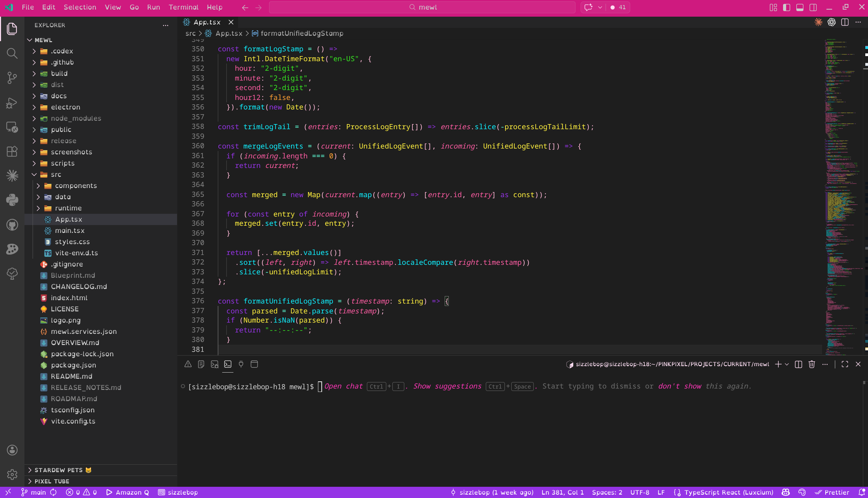Screen dimensions: 868x498
Task: Open GitHub view in activity bar
Action: 12,225
